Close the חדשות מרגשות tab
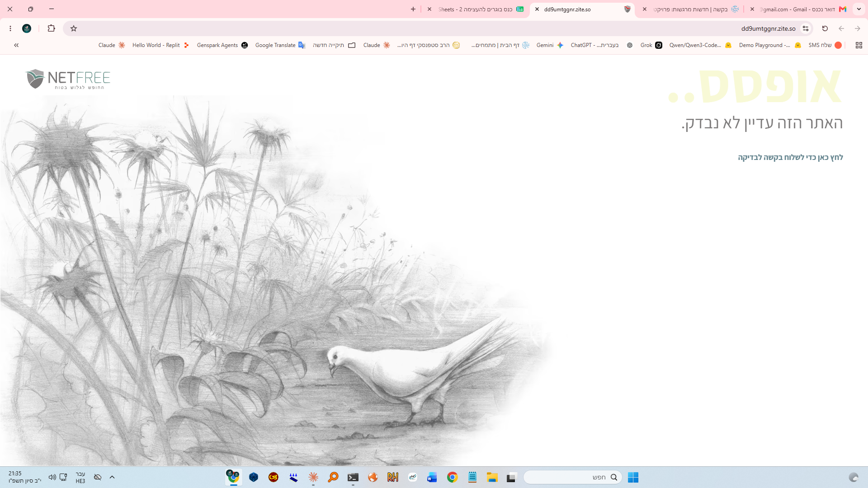The height and width of the screenshot is (488, 868). point(645,9)
